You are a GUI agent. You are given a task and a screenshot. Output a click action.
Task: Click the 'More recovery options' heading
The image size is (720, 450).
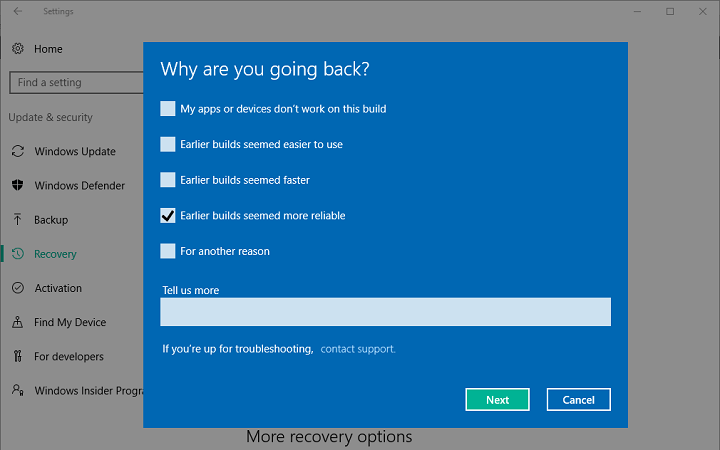[x=329, y=436]
